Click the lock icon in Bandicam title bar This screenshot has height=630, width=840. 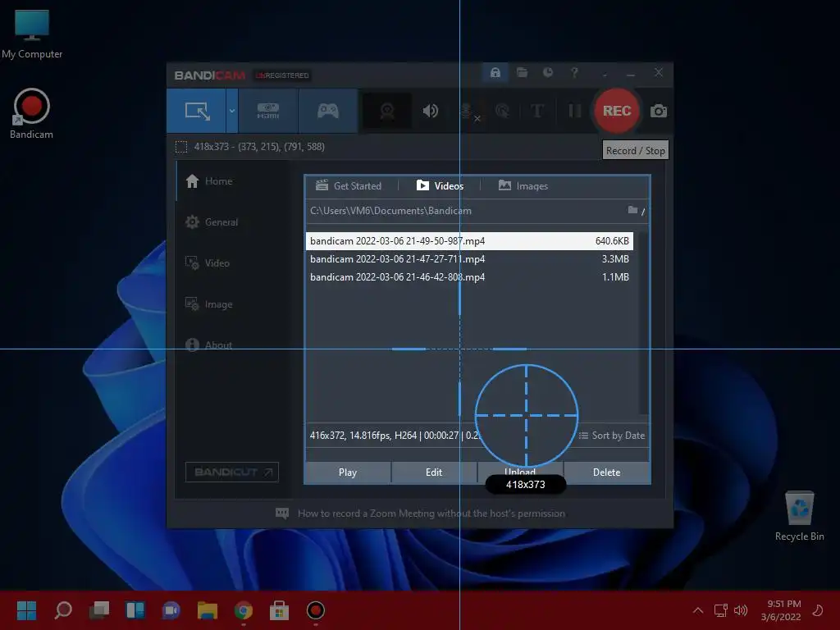(x=495, y=72)
